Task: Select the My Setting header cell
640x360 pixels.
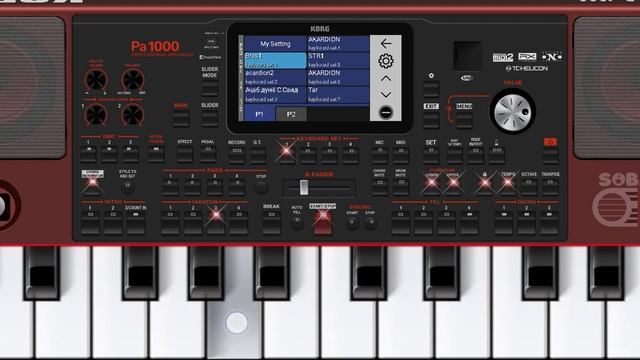Action: pyautogui.click(x=275, y=44)
